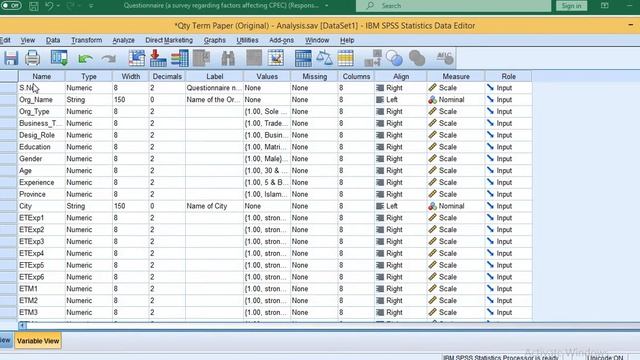Click the Redo arrow icon
This screenshot has height=360, width=640.
click(x=109, y=59)
